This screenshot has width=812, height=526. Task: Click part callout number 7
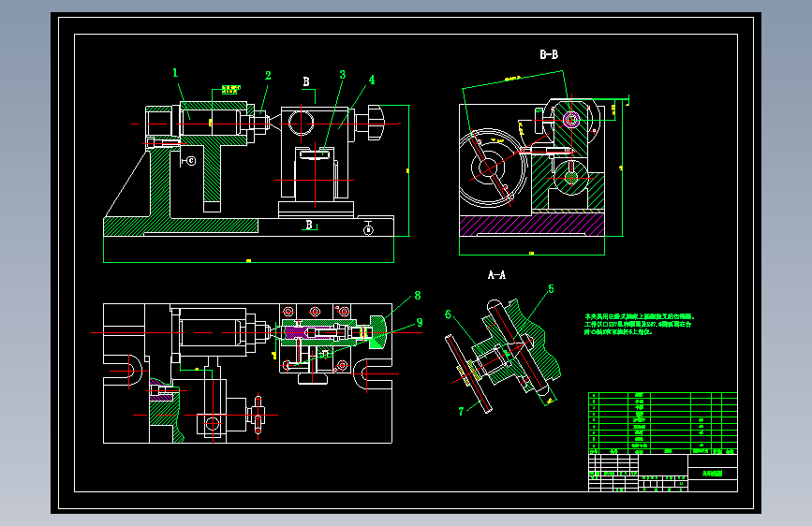461,412
